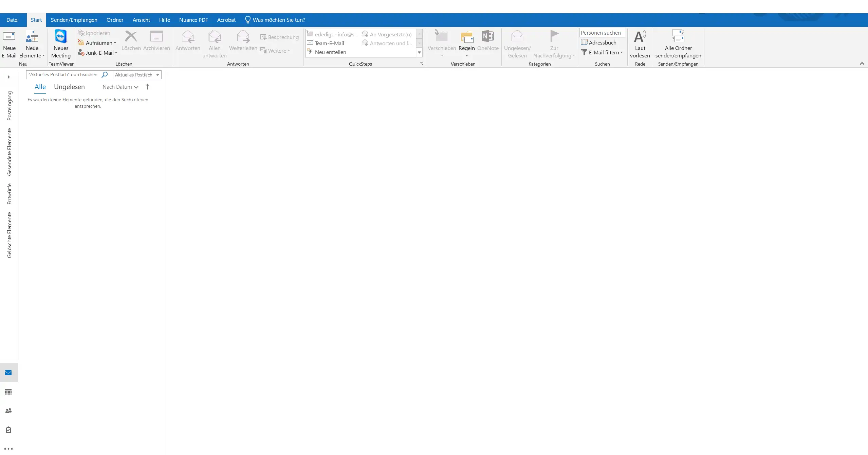Screen dimensions: 868x455
Task: Open the Senden/Empfangen ribbon tab
Action: click(74, 20)
